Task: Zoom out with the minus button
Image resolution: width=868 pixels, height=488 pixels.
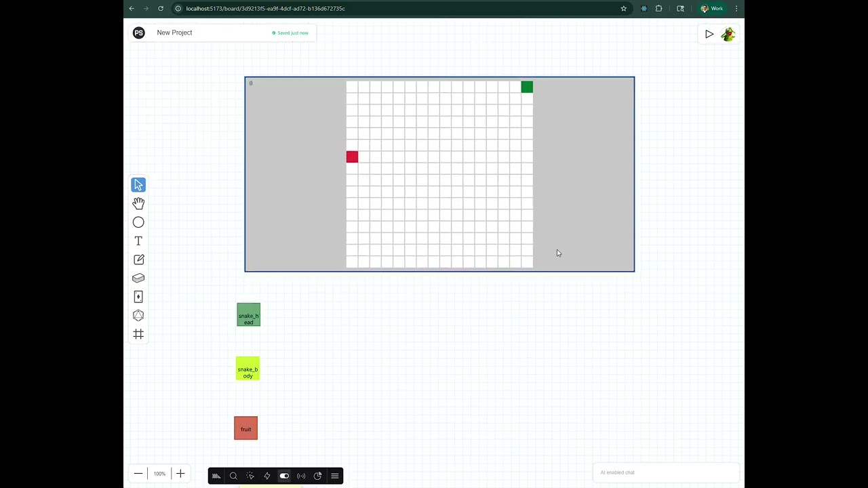Action: pos(138,474)
